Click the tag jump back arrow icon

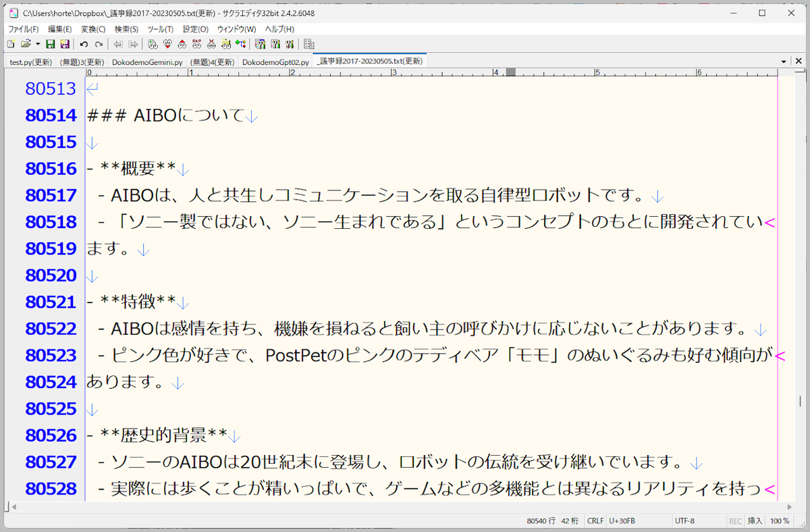(117, 44)
